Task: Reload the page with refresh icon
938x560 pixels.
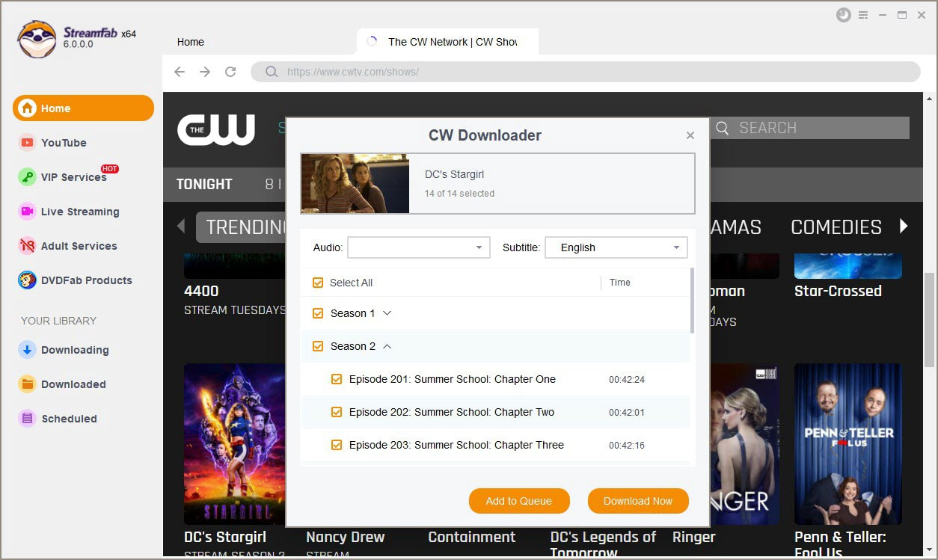Action: (x=230, y=72)
